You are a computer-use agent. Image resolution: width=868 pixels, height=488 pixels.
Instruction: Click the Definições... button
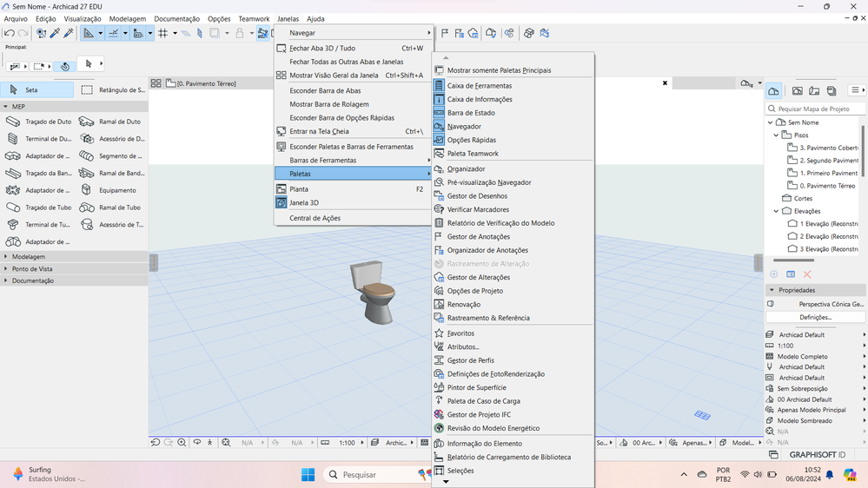(x=815, y=317)
